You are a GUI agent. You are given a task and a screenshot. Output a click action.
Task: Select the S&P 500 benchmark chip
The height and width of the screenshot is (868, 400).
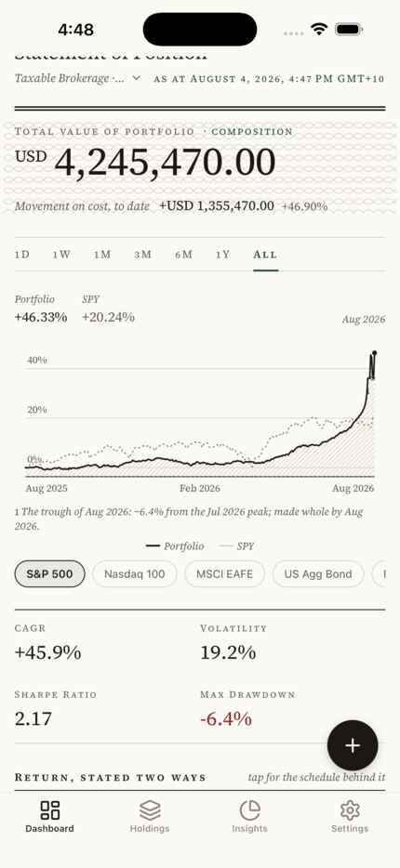click(49, 573)
